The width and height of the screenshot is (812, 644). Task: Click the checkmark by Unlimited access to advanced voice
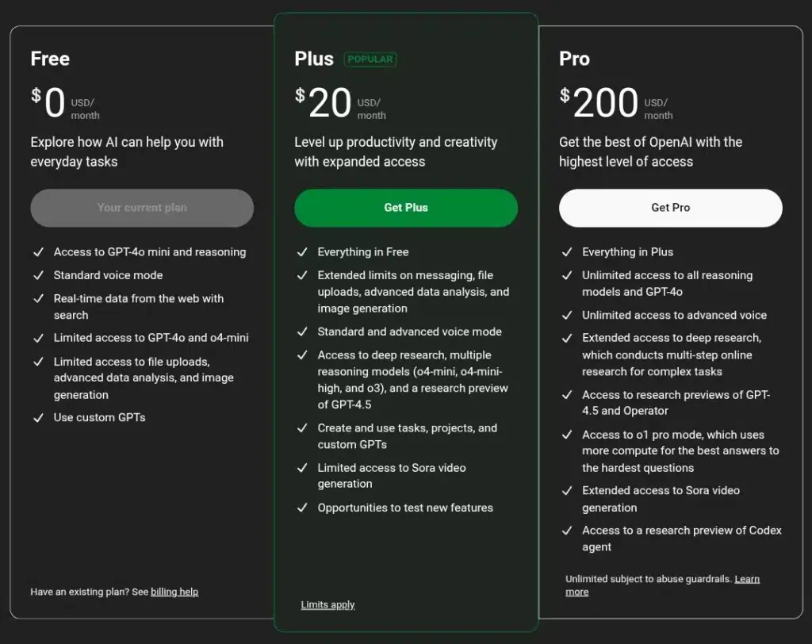point(566,315)
